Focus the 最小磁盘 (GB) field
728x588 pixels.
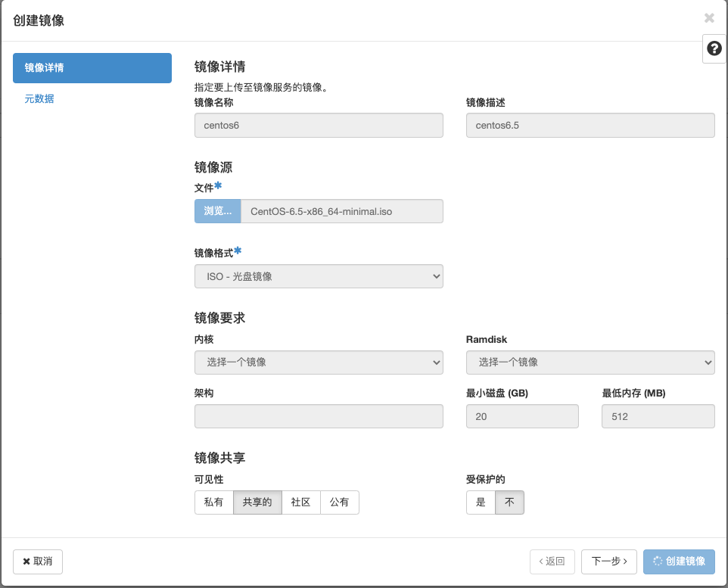[522, 416]
